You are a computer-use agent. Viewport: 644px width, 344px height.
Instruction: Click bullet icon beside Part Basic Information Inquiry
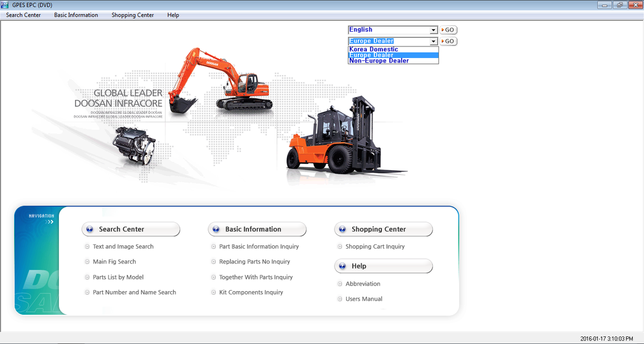point(214,247)
